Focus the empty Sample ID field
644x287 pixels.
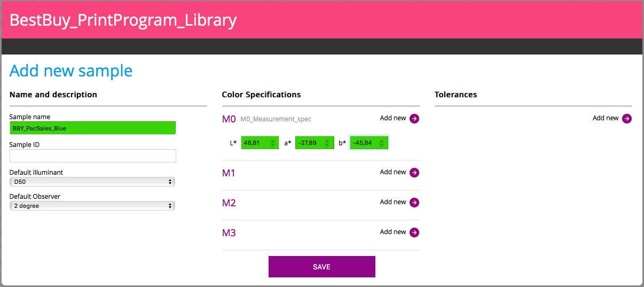click(x=93, y=156)
